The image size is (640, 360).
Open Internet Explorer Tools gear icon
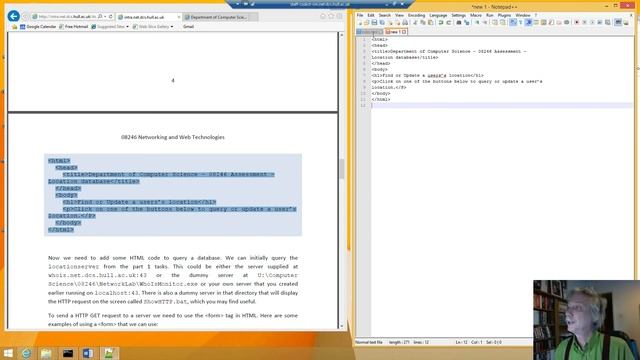(339, 16)
